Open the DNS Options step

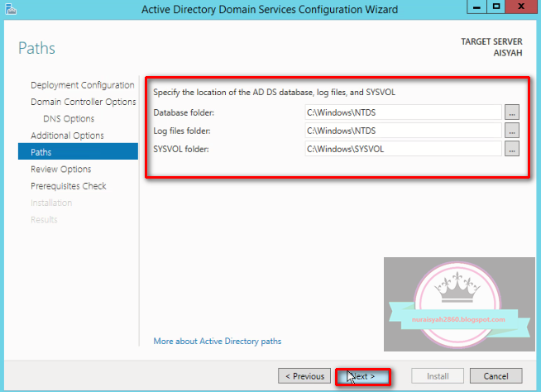69,119
